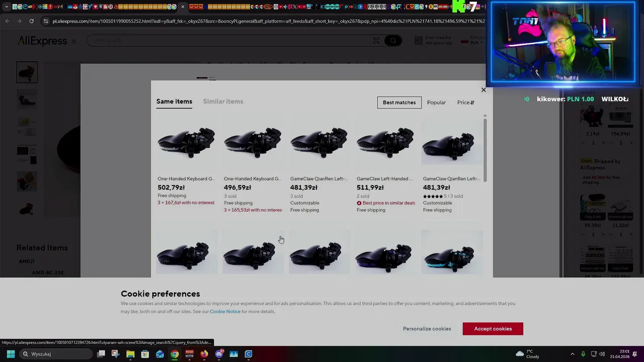
Task: Sort results by Popular
Action: click(436, 103)
